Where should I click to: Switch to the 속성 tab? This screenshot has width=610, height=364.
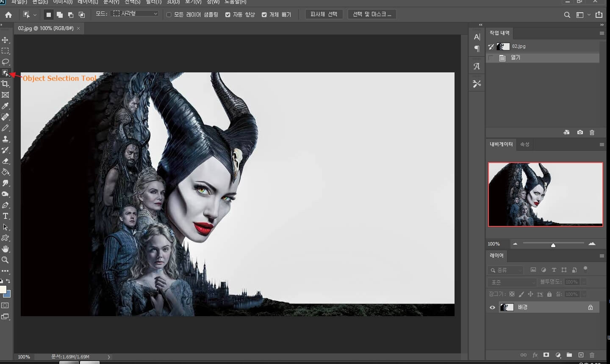click(x=525, y=144)
